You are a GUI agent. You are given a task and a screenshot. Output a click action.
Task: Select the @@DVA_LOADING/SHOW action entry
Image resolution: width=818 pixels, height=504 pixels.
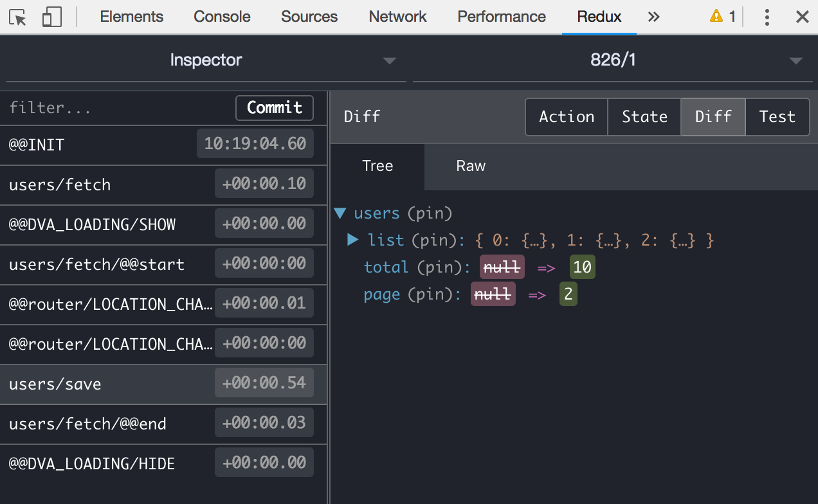163,224
